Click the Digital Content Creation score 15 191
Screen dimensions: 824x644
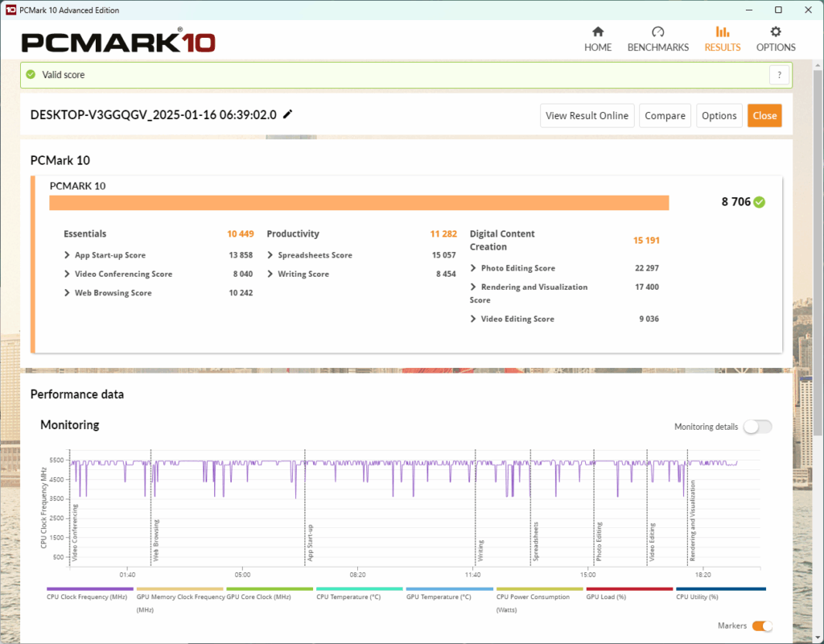[646, 240]
